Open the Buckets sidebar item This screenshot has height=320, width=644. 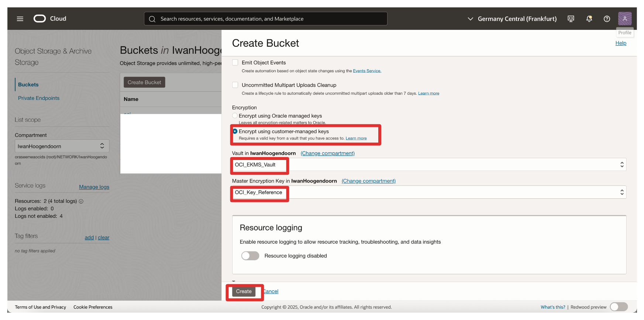[28, 85]
